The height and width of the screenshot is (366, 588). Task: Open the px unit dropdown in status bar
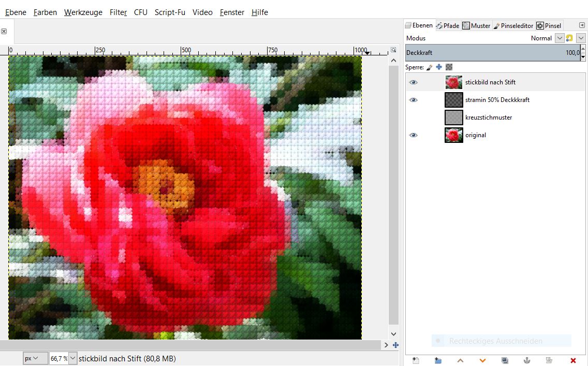coord(32,358)
